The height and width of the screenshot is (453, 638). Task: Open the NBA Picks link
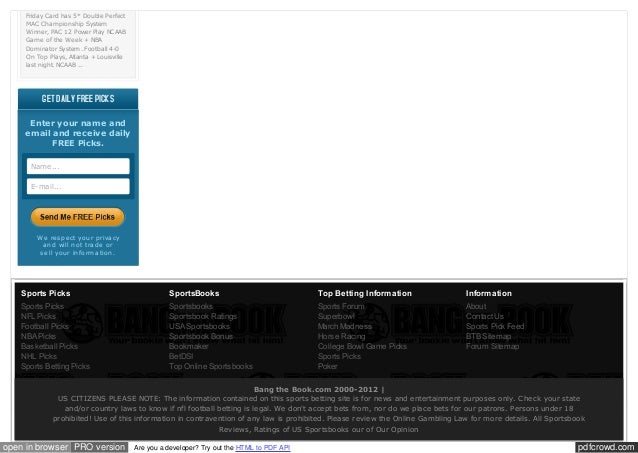click(38, 336)
